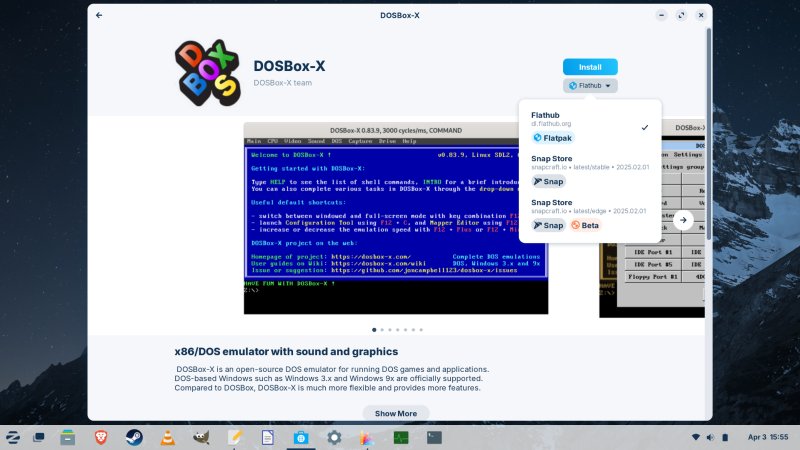Open VLC media player from the taskbar
The width and height of the screenshot is (800, 450).
point(168,437)
